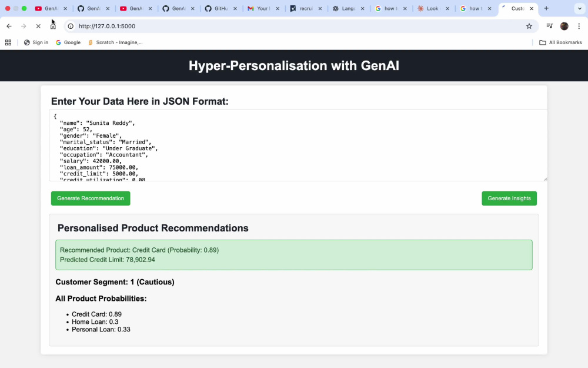The height and width of the screenshot is (368, 588).
Task: Select the 'Credit Card: 0.89' list item
Action: point(96,314)
